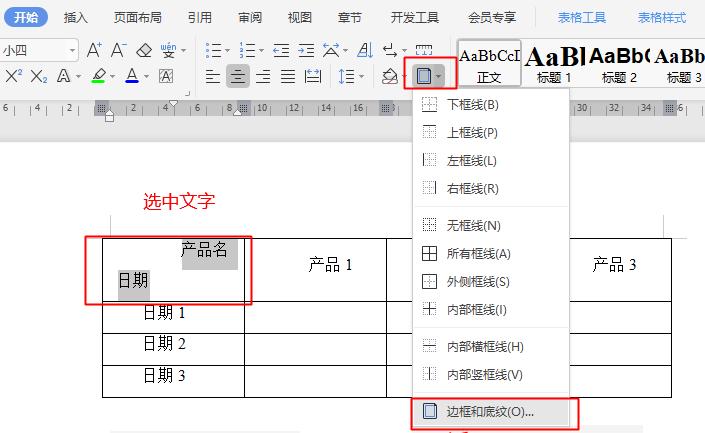The image size is (705, 433).
Task: Choose 下框线(B) from borders menu
Action: pyautogui.click(x=491, y=105)
